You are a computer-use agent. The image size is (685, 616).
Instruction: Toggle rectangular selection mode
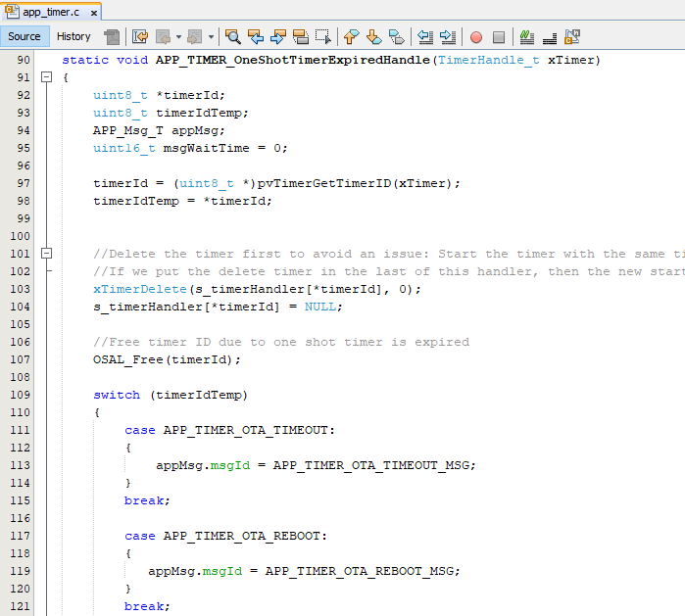[321, 37]
